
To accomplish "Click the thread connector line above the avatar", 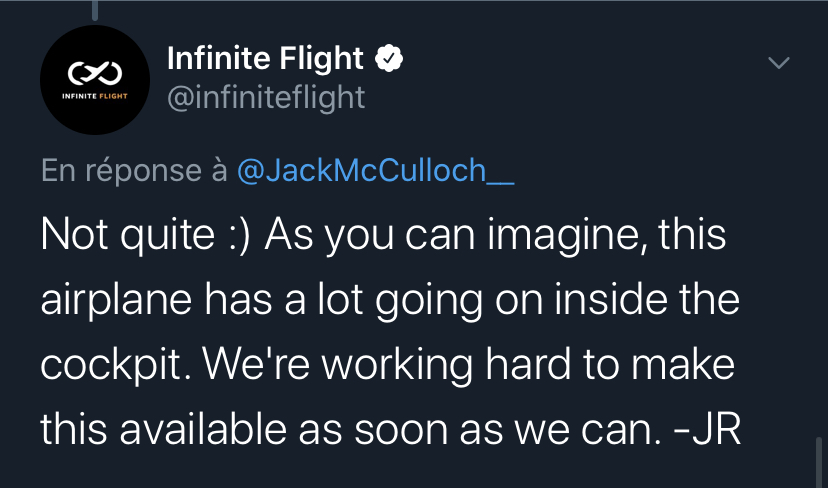I will (x=96, y=8).
